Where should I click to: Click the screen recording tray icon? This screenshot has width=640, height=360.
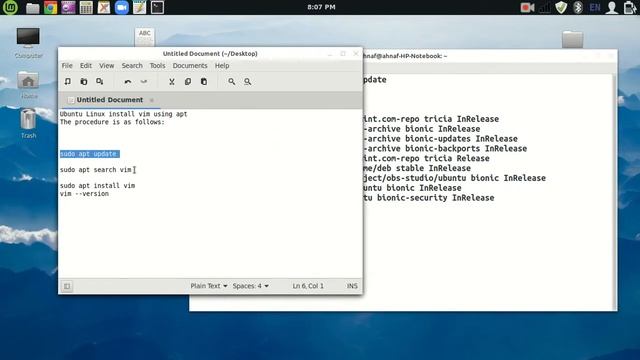(x=527, y=8)
